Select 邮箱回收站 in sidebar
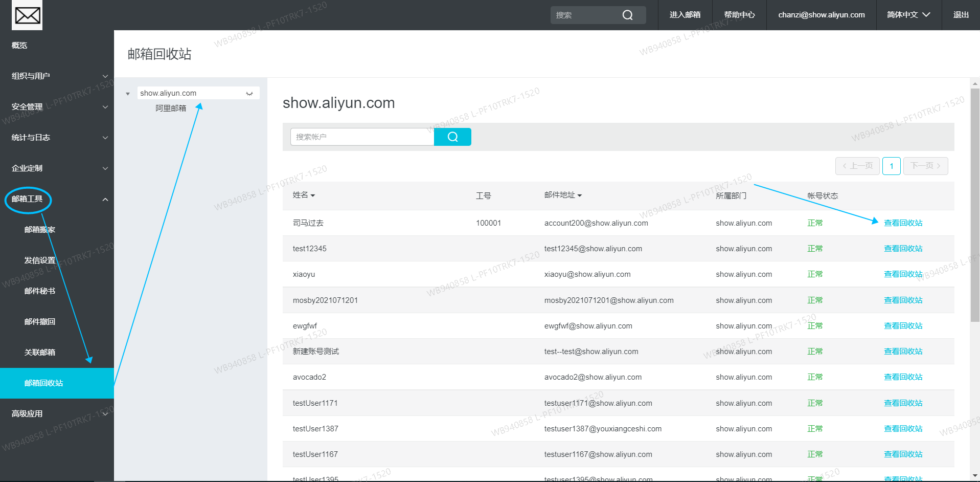980x482 pixels. (x=57, y=383)
